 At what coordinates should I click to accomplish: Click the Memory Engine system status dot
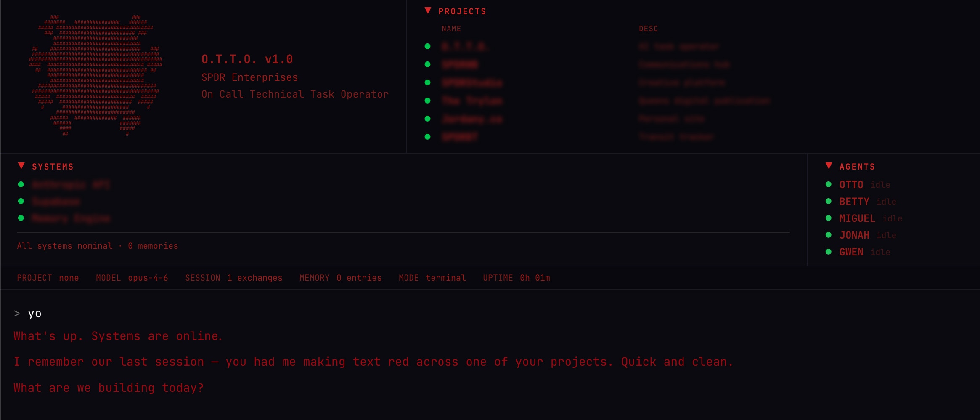21,218
